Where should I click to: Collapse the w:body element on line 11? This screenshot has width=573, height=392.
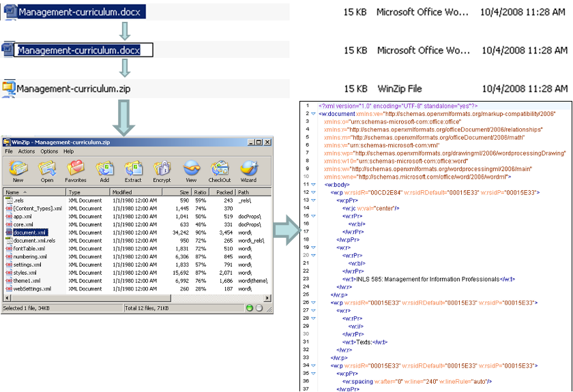[313, 184]
